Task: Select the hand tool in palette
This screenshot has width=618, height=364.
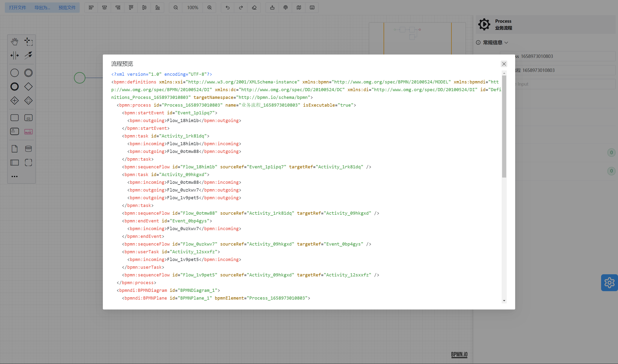Action: (x=14, y=42)
